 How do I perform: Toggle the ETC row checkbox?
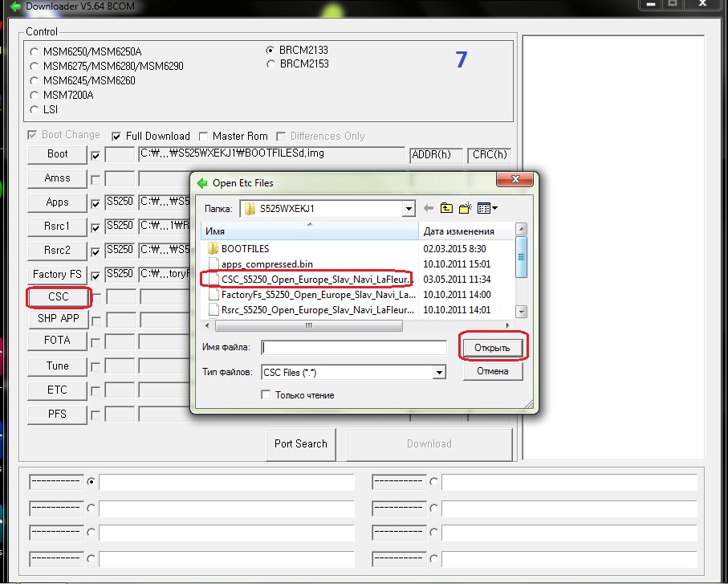(x=96, y=391)
